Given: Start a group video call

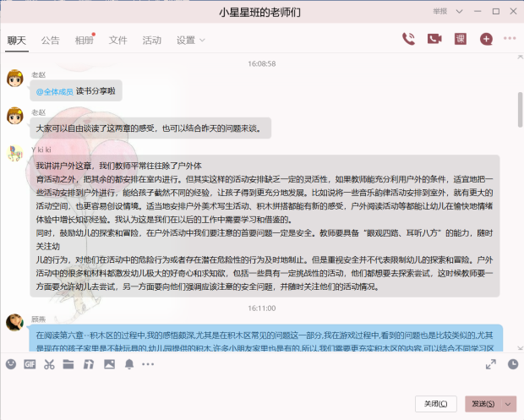Looking at the screenshot, I should pyautogui.click(x=434, y=39).
